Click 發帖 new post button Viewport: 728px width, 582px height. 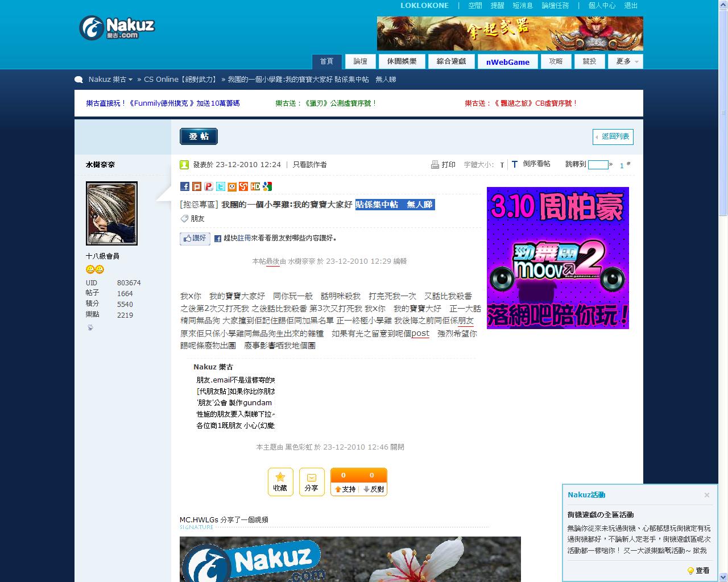198,136
